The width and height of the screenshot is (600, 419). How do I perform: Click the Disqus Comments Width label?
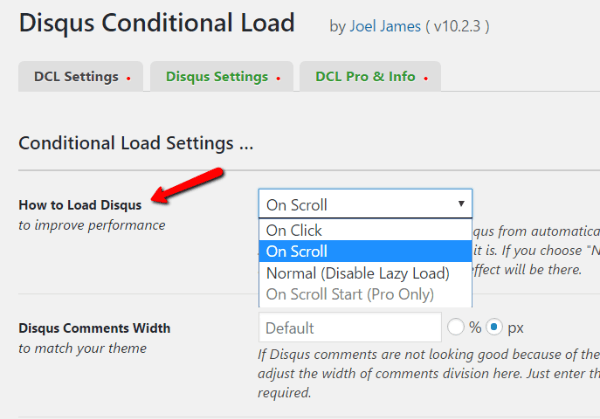95,328
